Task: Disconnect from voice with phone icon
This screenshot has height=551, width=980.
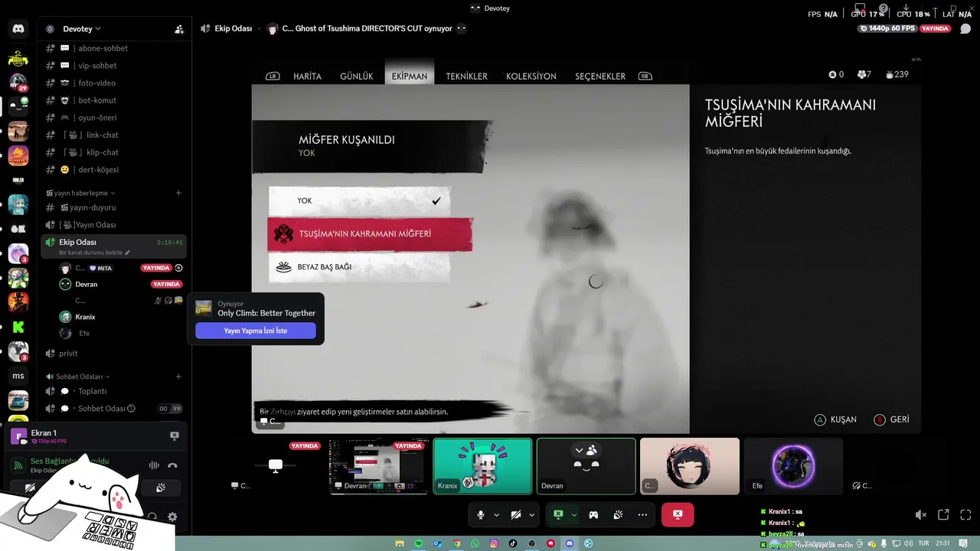Action: (173, 465)
